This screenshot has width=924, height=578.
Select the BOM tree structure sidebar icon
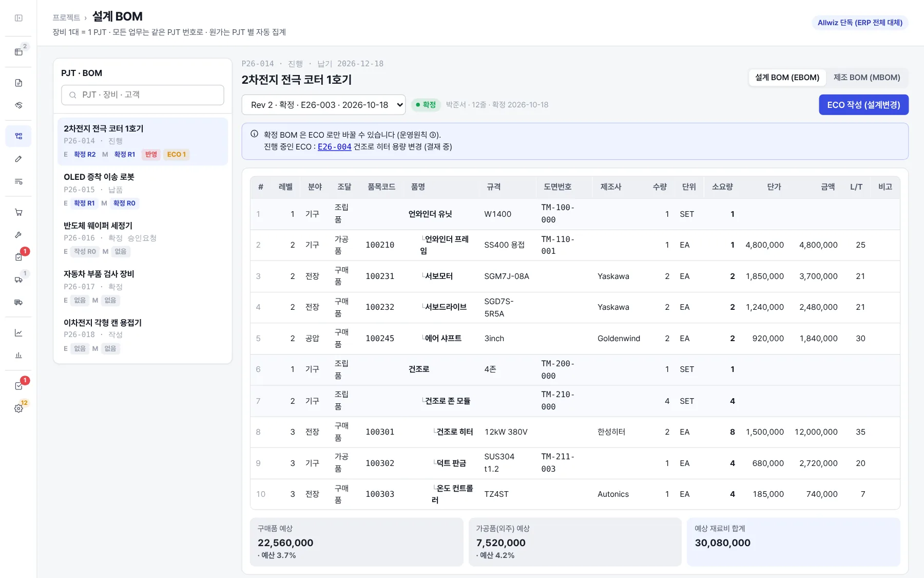pyautogui.click(x=18, y=136)
